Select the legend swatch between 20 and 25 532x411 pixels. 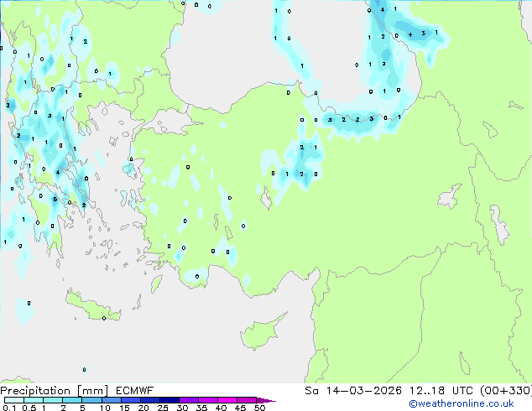(150, 400)
